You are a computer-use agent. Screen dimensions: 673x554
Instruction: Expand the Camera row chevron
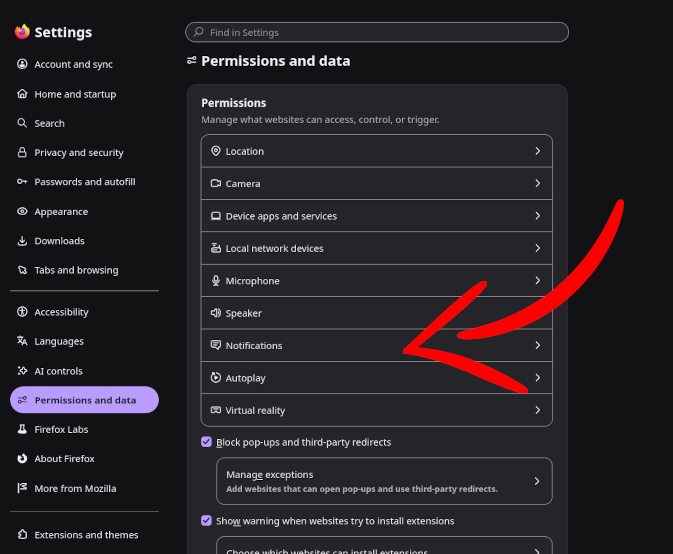(x=537, y=184)
